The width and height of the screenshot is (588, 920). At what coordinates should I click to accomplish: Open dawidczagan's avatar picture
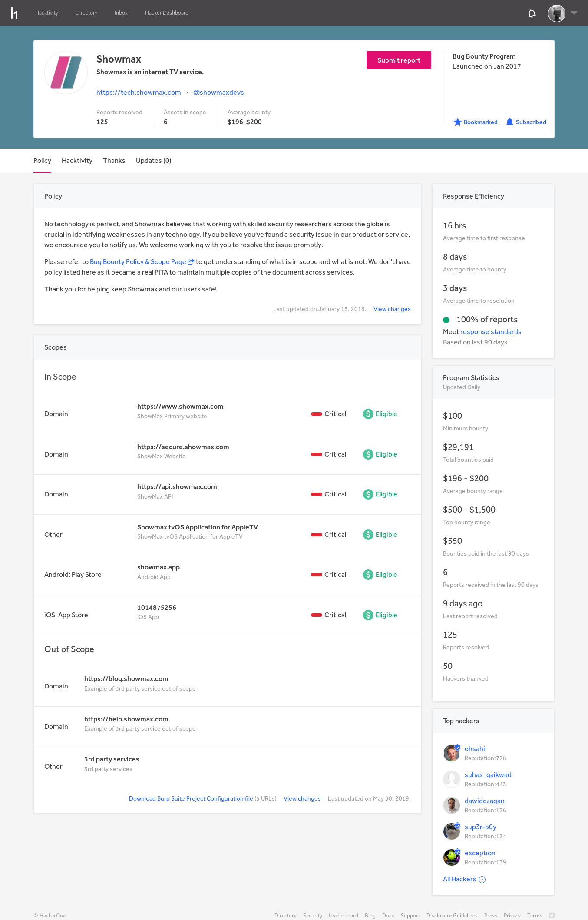pyautogui.click(x=452, y=805)
